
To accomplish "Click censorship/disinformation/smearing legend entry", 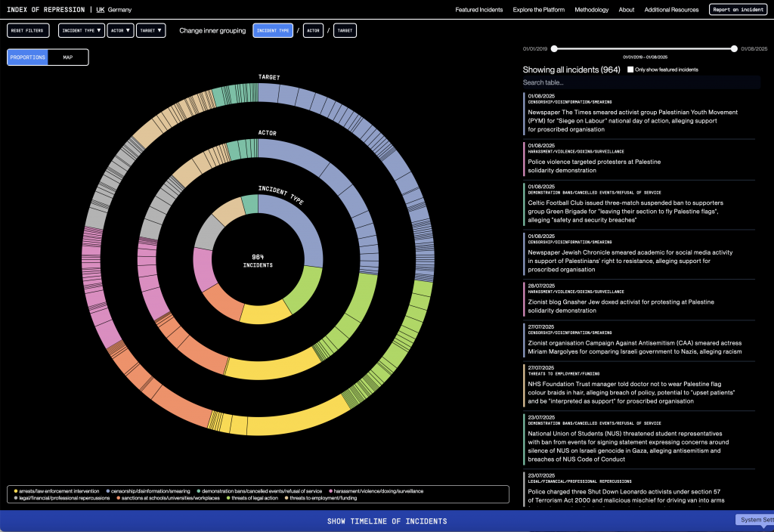I will click(x=148, y=491).
